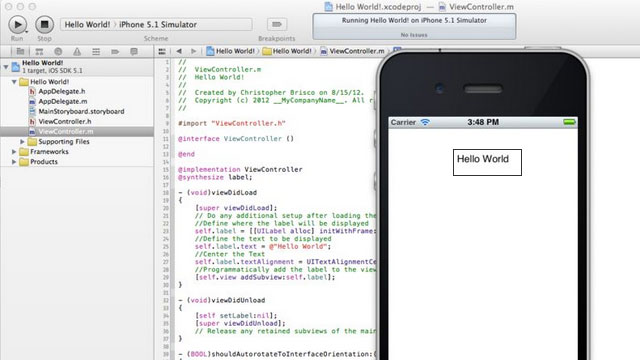Click the MainStoryboard.storyboard file icon
The image size is (640, 360).
click(32, 111)
